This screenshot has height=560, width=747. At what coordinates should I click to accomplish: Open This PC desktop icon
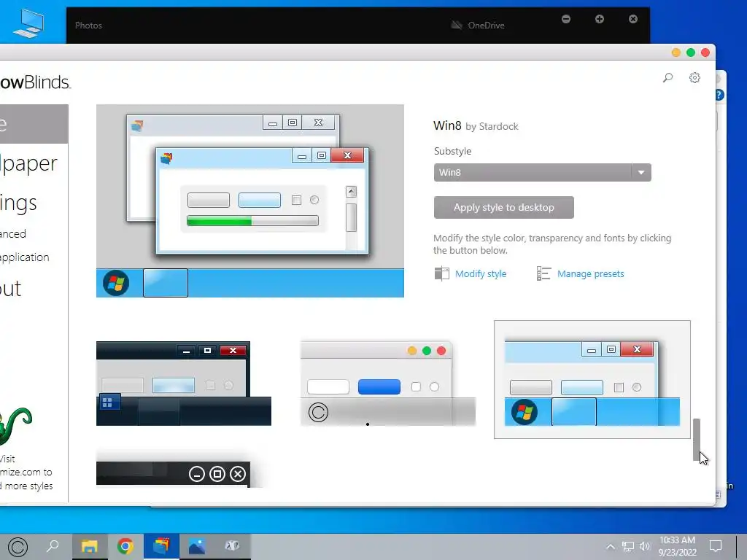[x=28, y=23]
